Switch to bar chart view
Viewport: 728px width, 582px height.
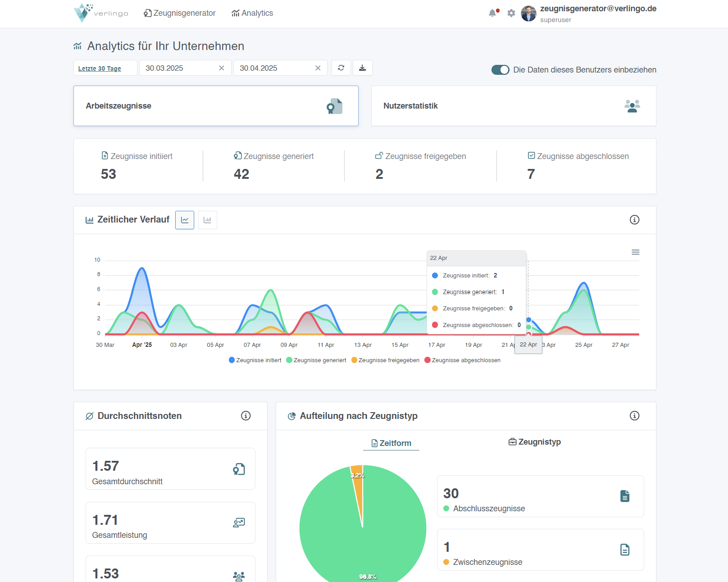pos(207,220)
